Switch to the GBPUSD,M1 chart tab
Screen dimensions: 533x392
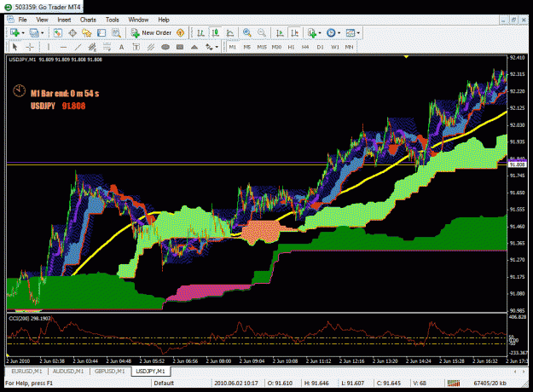click(x=110, y=371)
